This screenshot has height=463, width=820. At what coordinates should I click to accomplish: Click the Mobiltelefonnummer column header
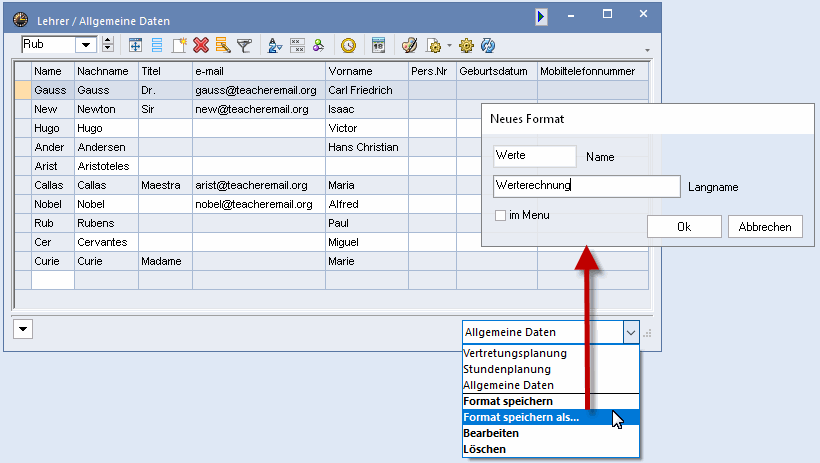593,71
